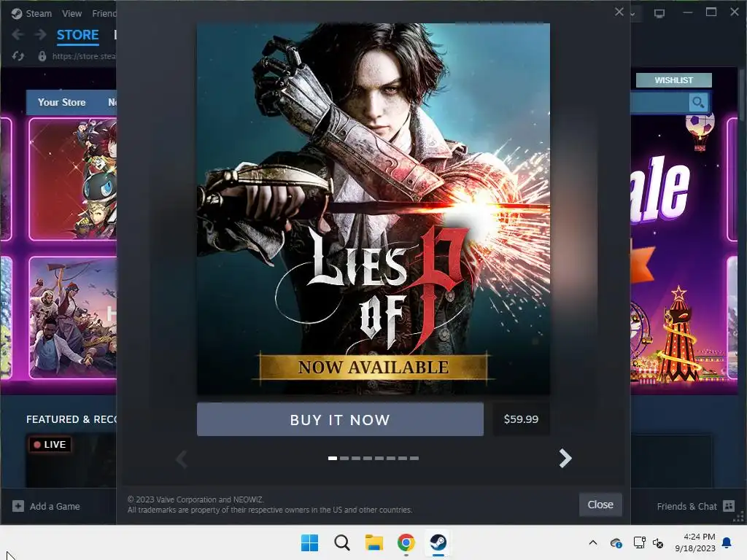Click the padlock icon in the address bar
This screenshot has width=747, height=560.
42,56
